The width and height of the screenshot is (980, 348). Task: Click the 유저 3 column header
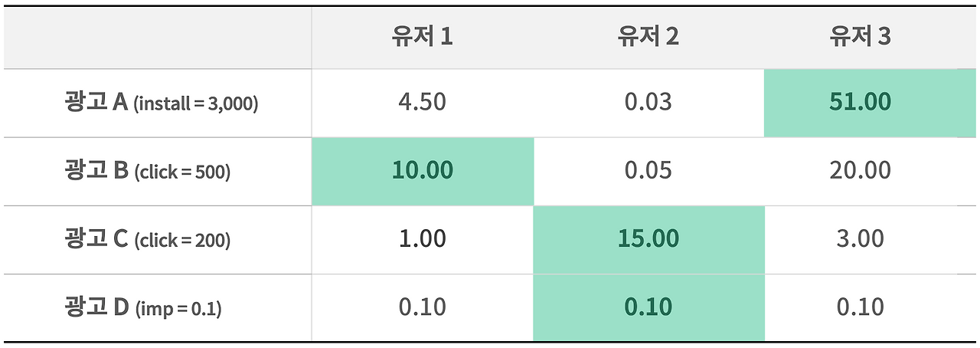point(861,37)
